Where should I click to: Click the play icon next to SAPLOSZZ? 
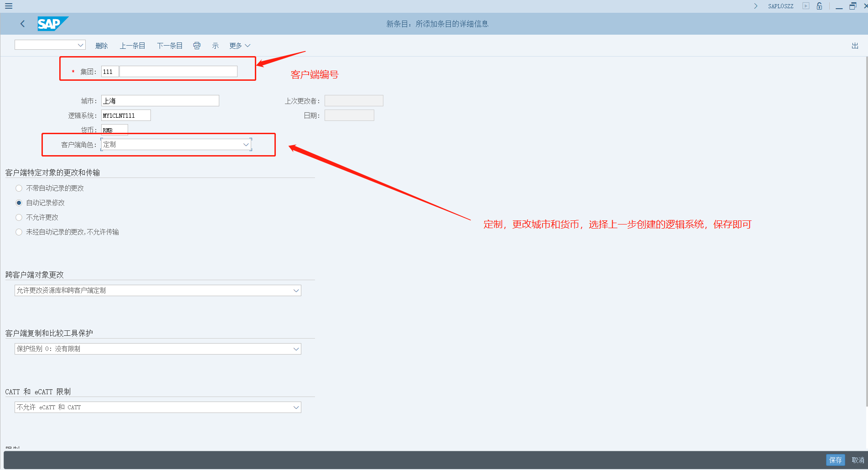[x=806, y=6]
